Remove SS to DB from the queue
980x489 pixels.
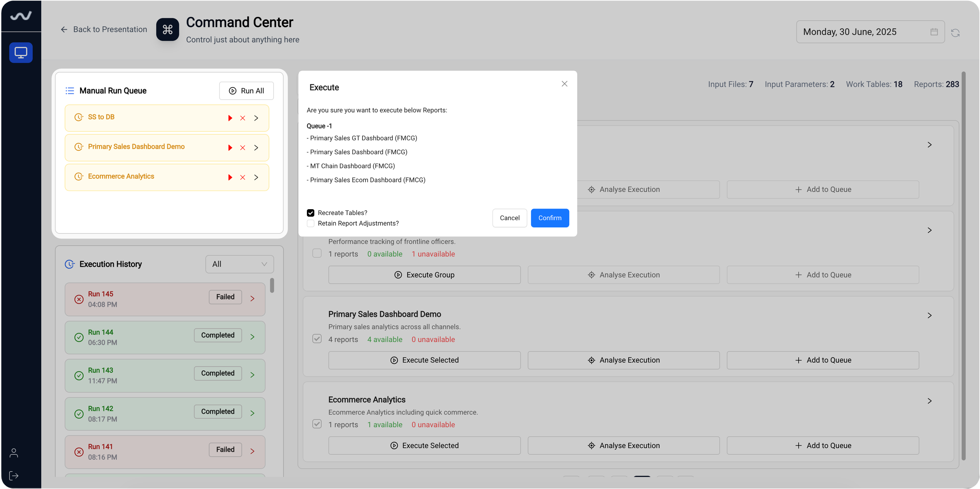click(x=243, y=118)
